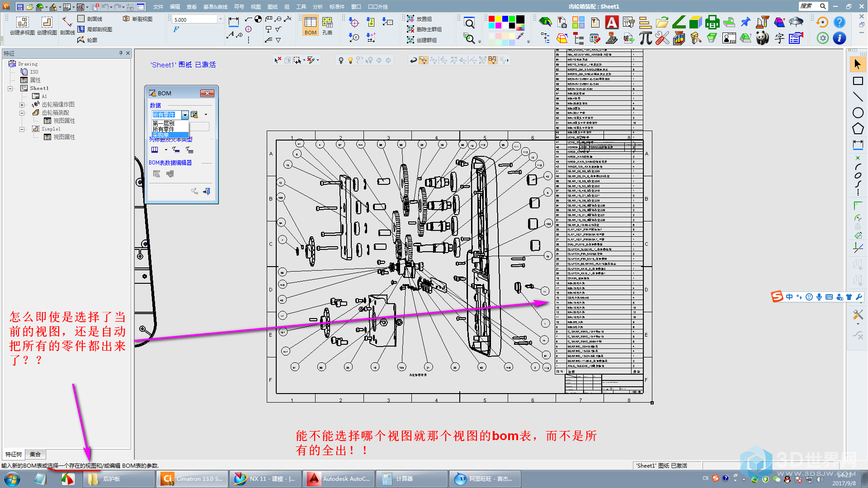Click the red letter A text icon
868x488 pixels.
coord(612,22)
